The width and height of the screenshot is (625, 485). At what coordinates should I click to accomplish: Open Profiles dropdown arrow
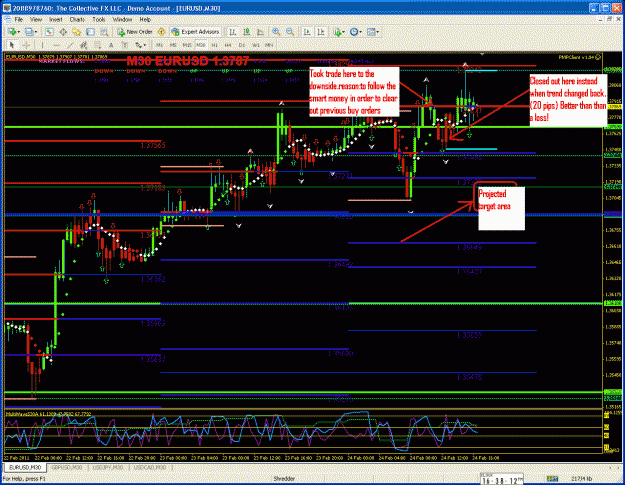pos(35,32)
